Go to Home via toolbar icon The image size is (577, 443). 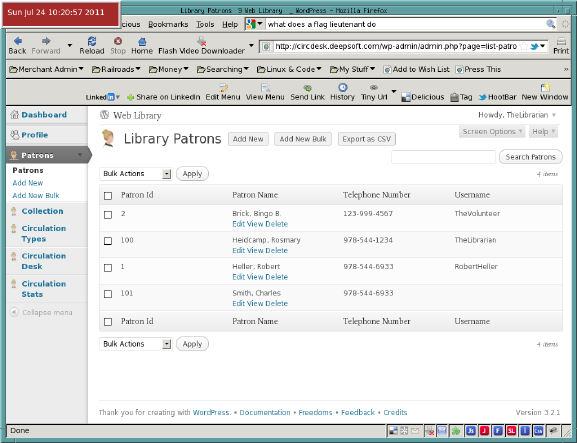[142, 41]
